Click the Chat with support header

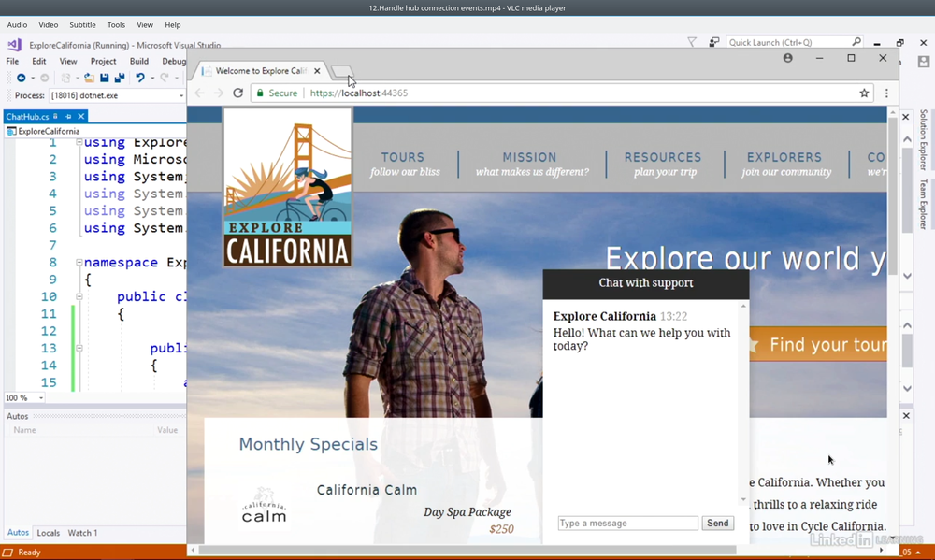coord(646,283)
